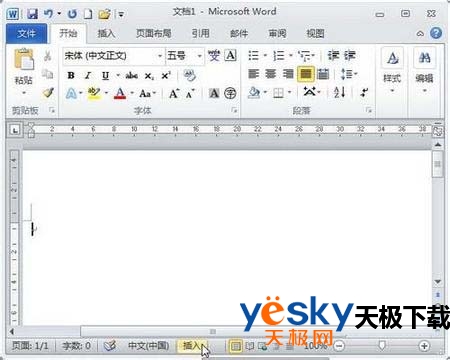
Task: Click the vertical scrollbar down arrow
Action: [x=438, y=282]
